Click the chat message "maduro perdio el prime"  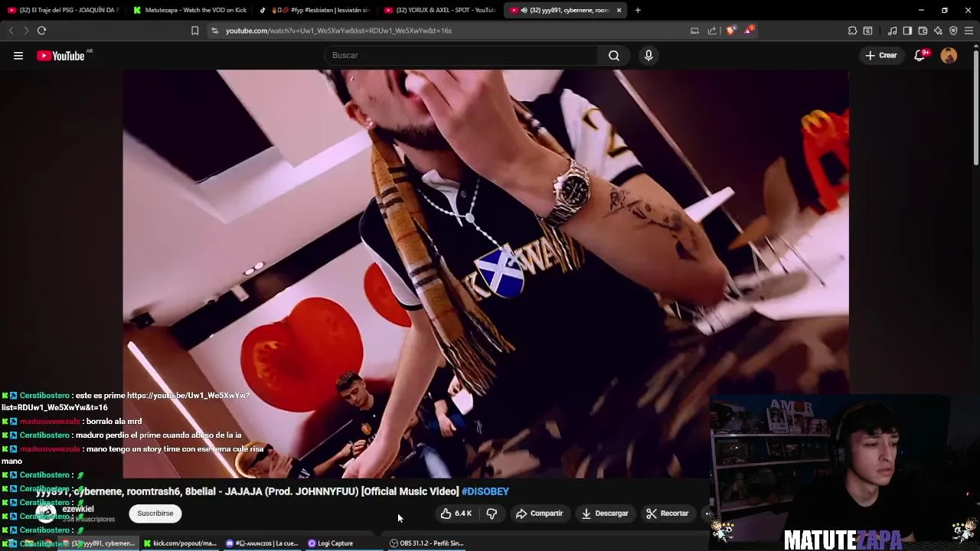(158, 435)
